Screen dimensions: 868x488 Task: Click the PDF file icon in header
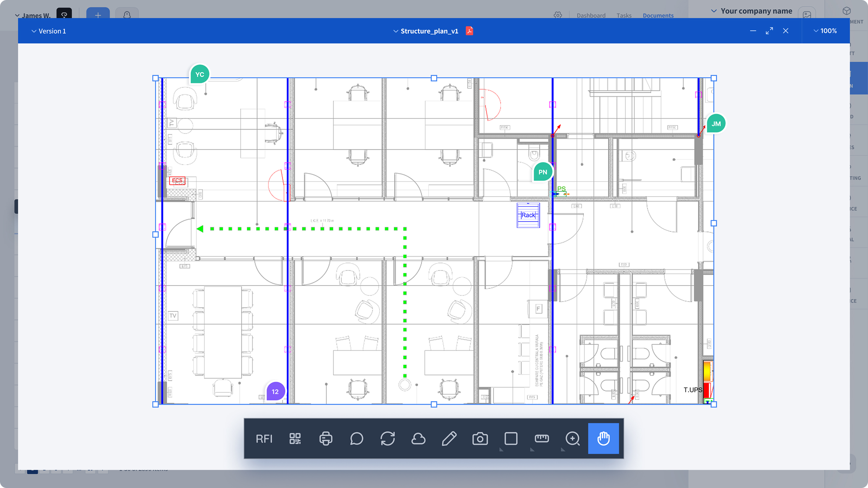coord(469,31)
